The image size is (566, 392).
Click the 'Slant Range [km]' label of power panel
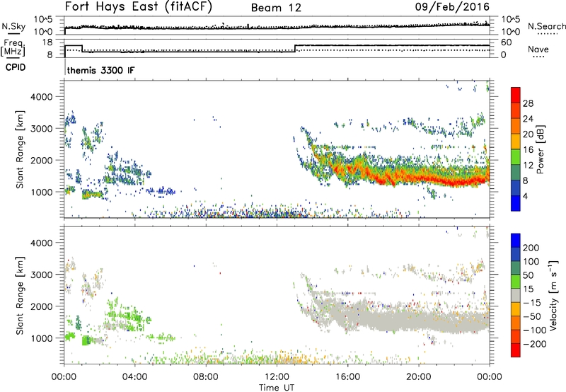(x=20, y=149)
